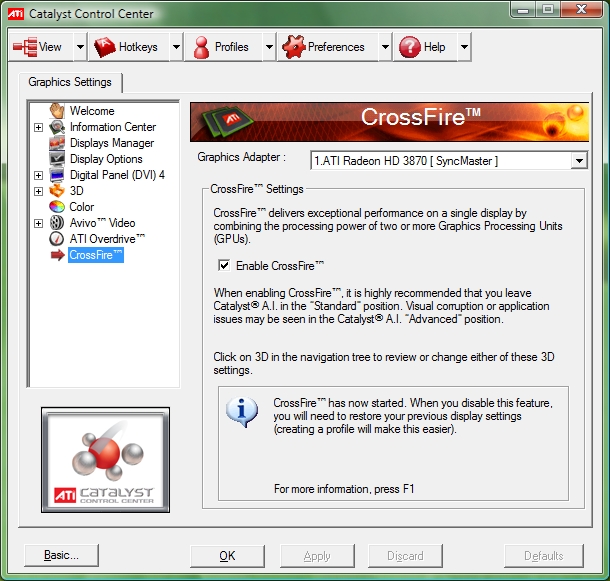Expand the Avivo Video tree node
This screenshot has width=610, height=581.
pyautogui.click(x=38, y=223)
